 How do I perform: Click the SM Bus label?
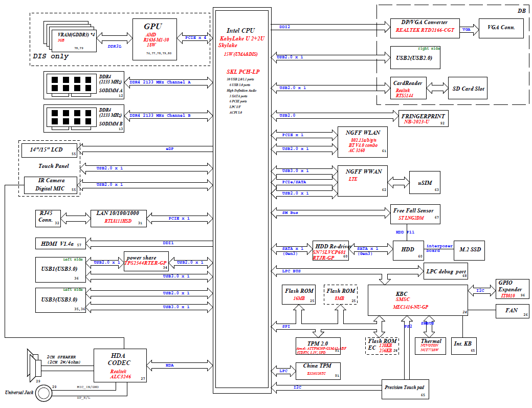(x=290, y=213)
